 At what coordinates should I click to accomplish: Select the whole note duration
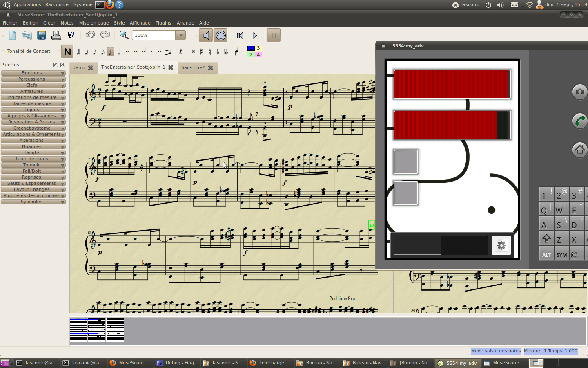(127, 52)
